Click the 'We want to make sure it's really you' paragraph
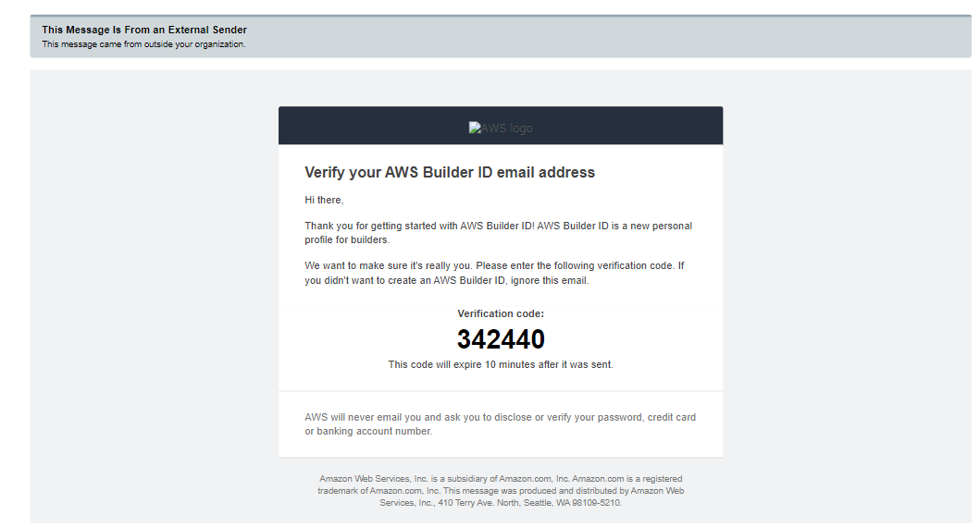 (x=494, y=273)
